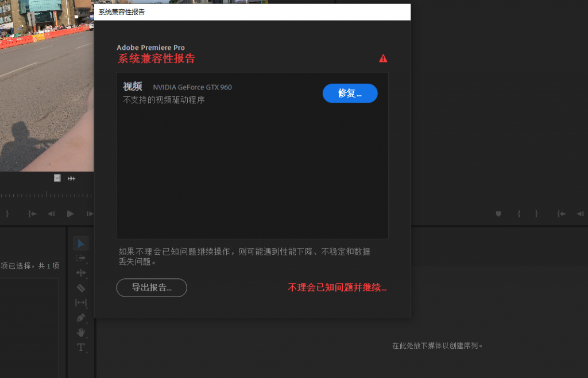Viewport: 588px width, 378px height.
Task: Mark Out in Source monitor
Action: tap(7, 213)
